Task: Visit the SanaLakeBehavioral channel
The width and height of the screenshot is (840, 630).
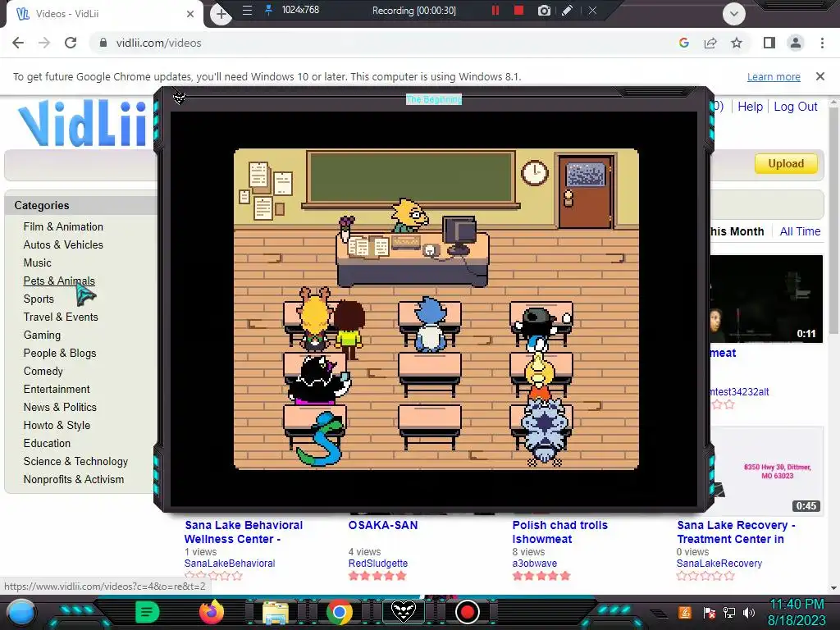Action: (230, 564)
